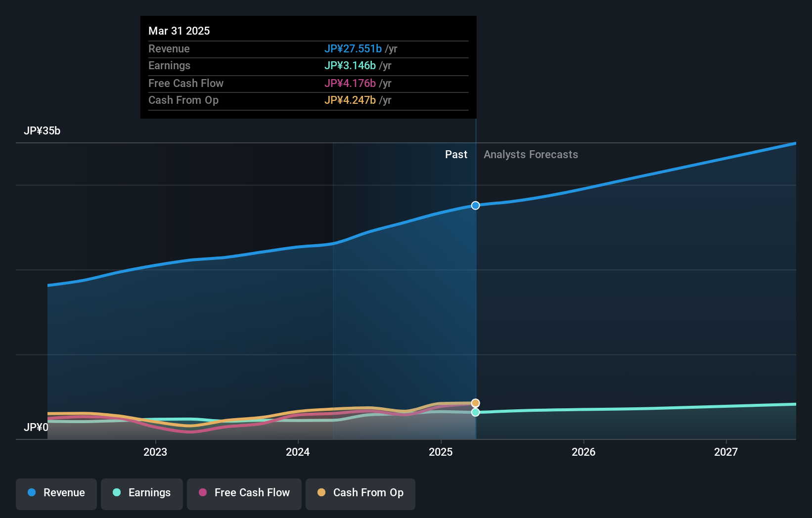Select the 2023 x-axis label
This screenshot has height=518, width=812.
pyautogui.click(x=155, y=452)
